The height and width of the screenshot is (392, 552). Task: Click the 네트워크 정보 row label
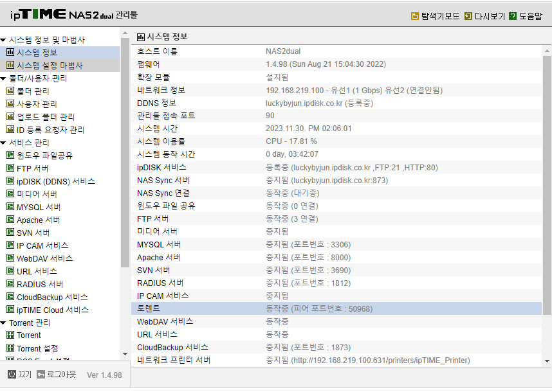click(161, 90)
